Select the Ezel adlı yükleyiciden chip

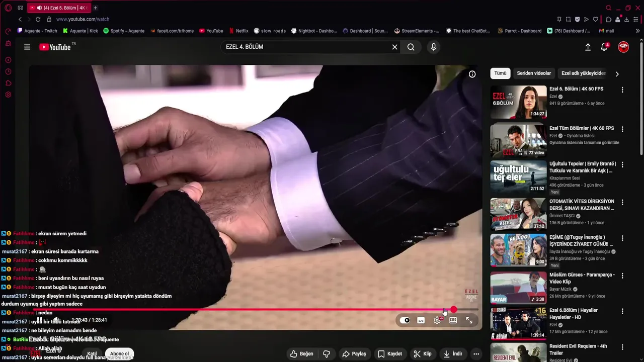[584, 73]
